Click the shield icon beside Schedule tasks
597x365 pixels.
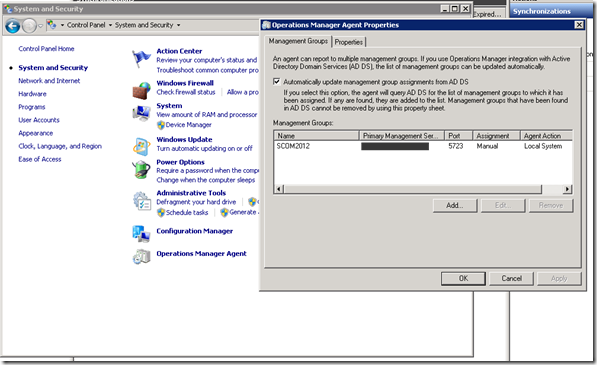point(161,213)
